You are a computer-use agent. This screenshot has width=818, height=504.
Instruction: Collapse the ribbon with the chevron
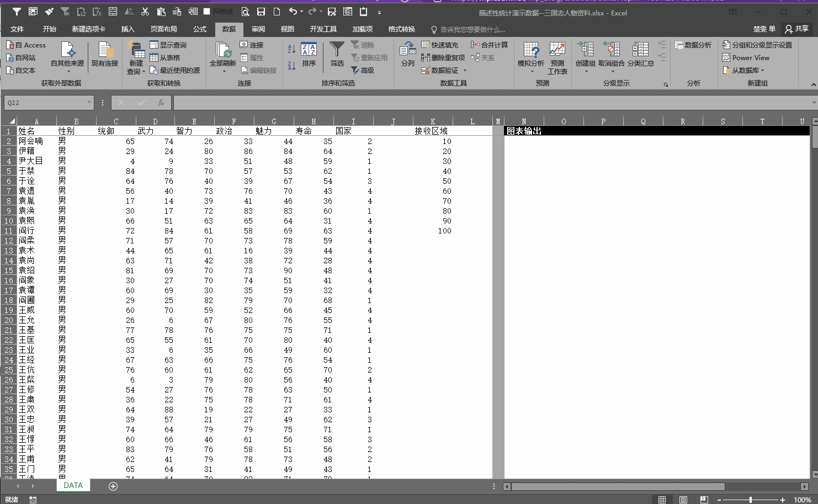[x=813, y=84]
